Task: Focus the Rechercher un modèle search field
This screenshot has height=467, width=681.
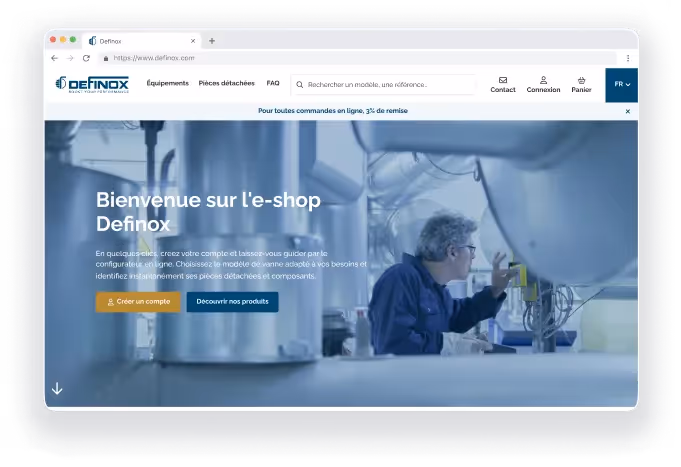Action: [383, 85]
